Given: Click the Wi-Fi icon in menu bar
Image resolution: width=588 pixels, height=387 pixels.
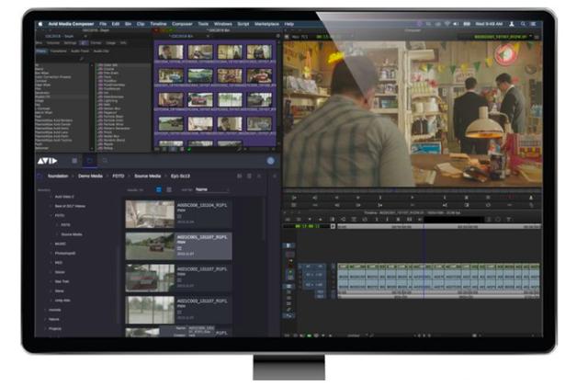Looking at the screenshot, I should point(447,24).
